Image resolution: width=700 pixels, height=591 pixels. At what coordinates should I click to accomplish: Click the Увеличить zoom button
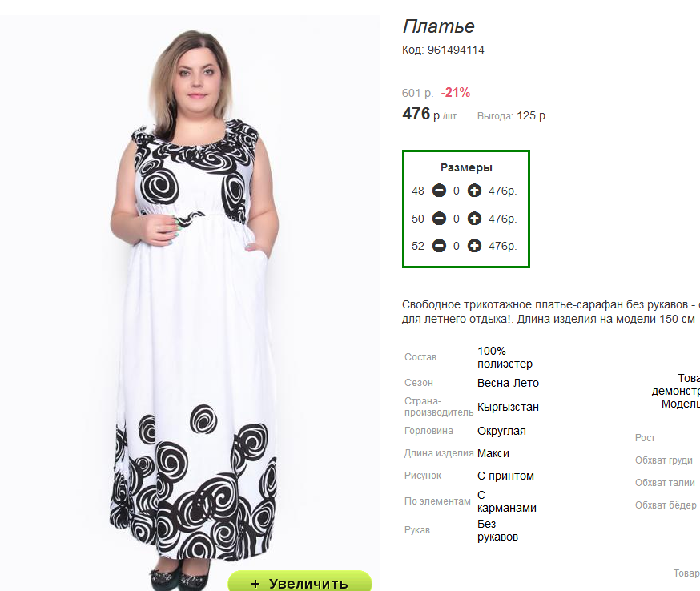(x=300, y=582)
